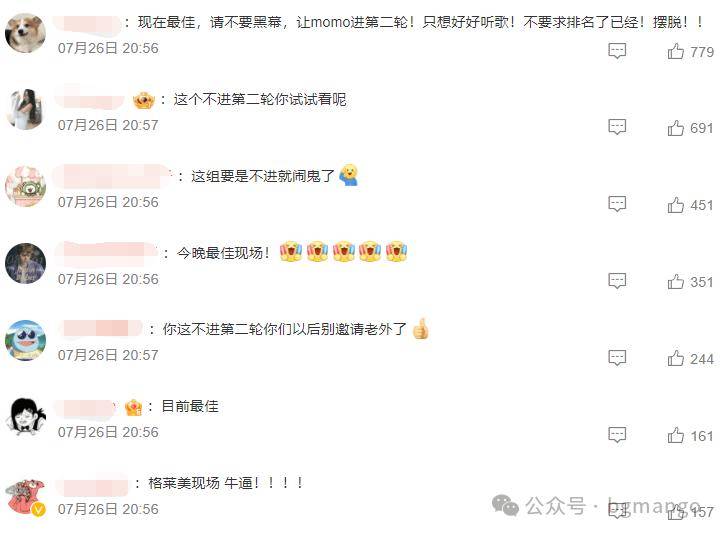Like the 目前最佳 comment
This screenshot has width=724, height=535.
[676, 435]
